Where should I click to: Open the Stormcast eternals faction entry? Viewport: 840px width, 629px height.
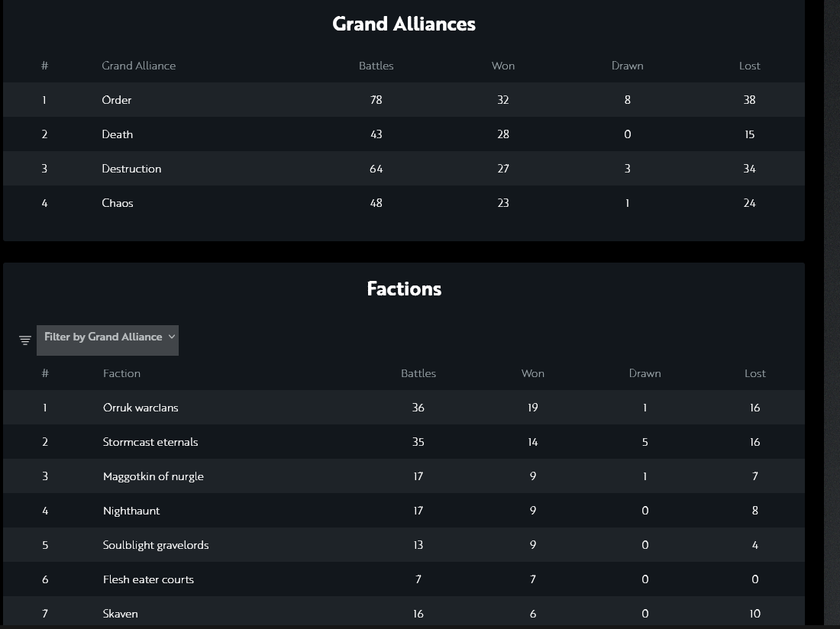[x=150, y=442]
